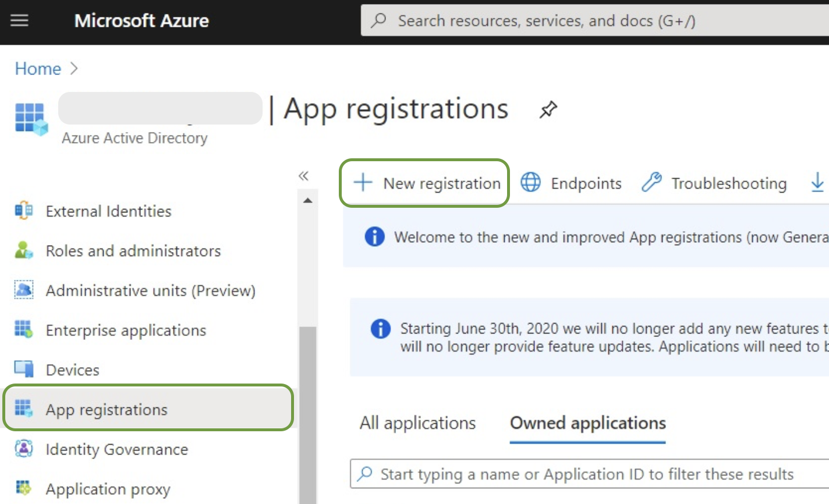829x504 pixels.
Task: Open Roles and administrators
Action: click(x=133, y=251)
